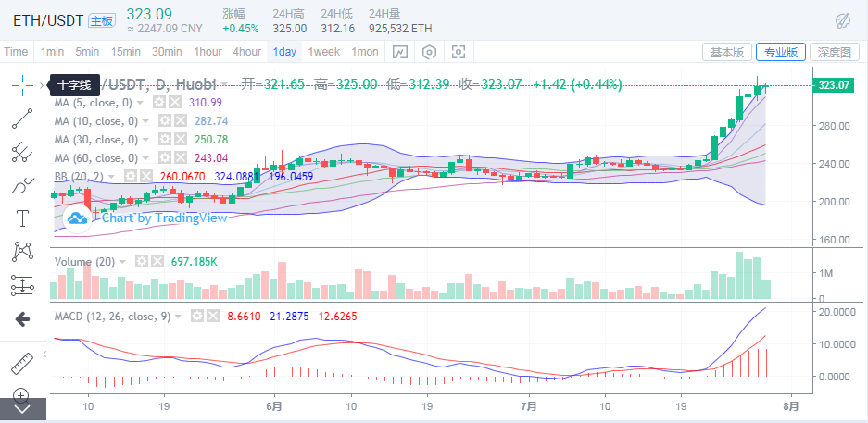This screenshot has width=868, height=423.
Task: Switch to the 4hour timeframe
Action: 246,52
